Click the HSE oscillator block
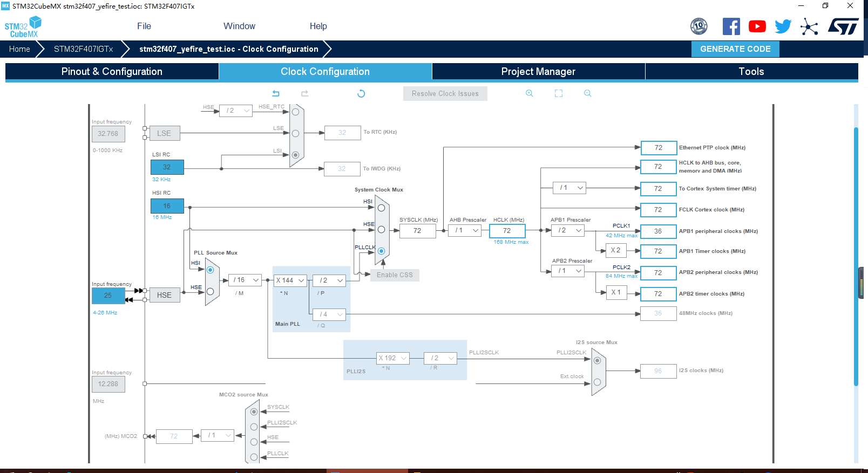868x473 pixels. click(x=164, y=295)
